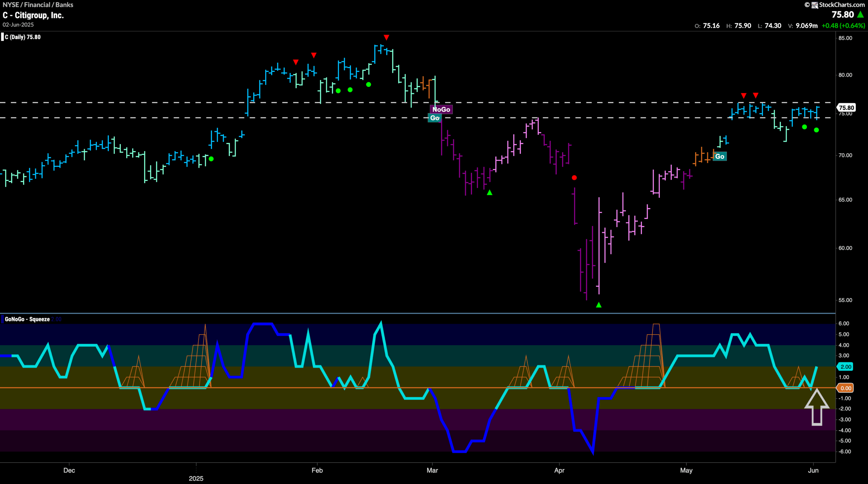Click the Go label near May
Image resolution: width=868 pixels, height=484 pixels.
[x=719, y=156]
